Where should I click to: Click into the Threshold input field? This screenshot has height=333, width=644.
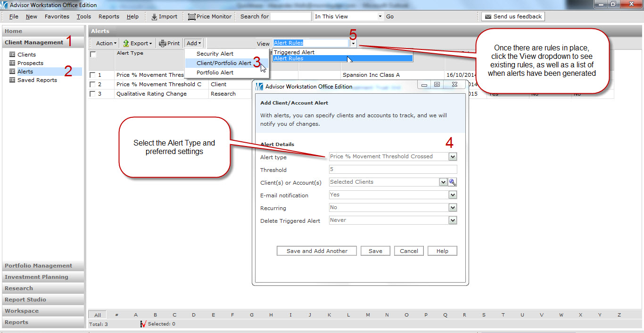[x=392, y=170]
